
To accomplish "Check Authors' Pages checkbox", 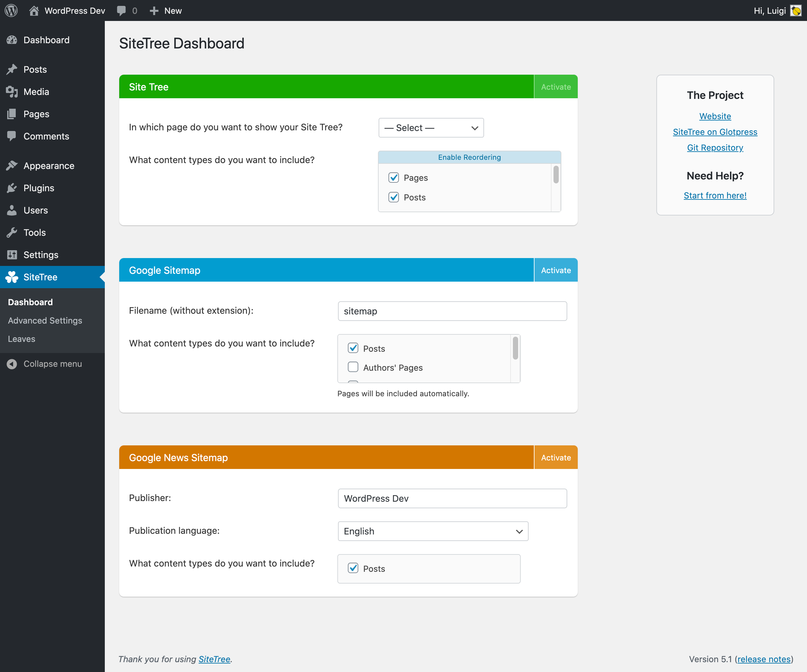I will (x=353, y=367).
